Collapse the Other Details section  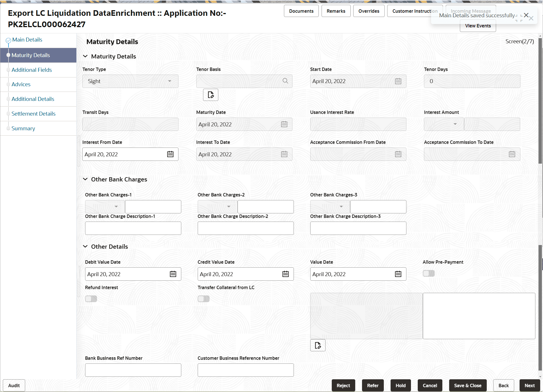pos(85,247)
